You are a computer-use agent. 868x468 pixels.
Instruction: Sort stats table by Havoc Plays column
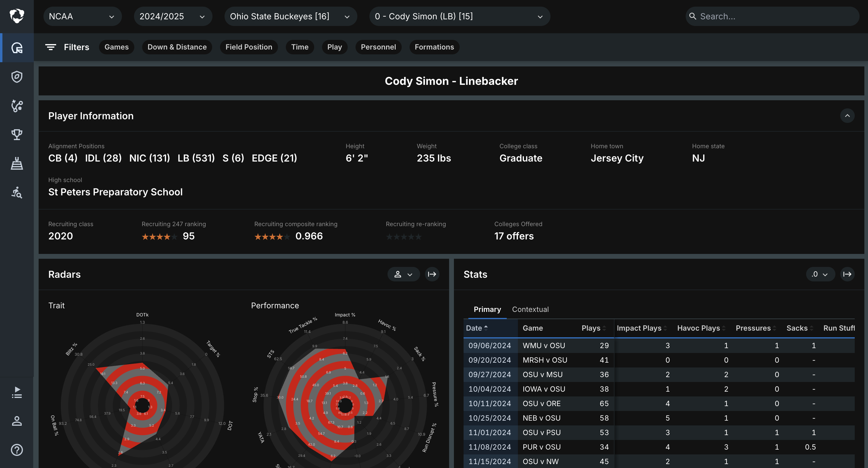701,328
